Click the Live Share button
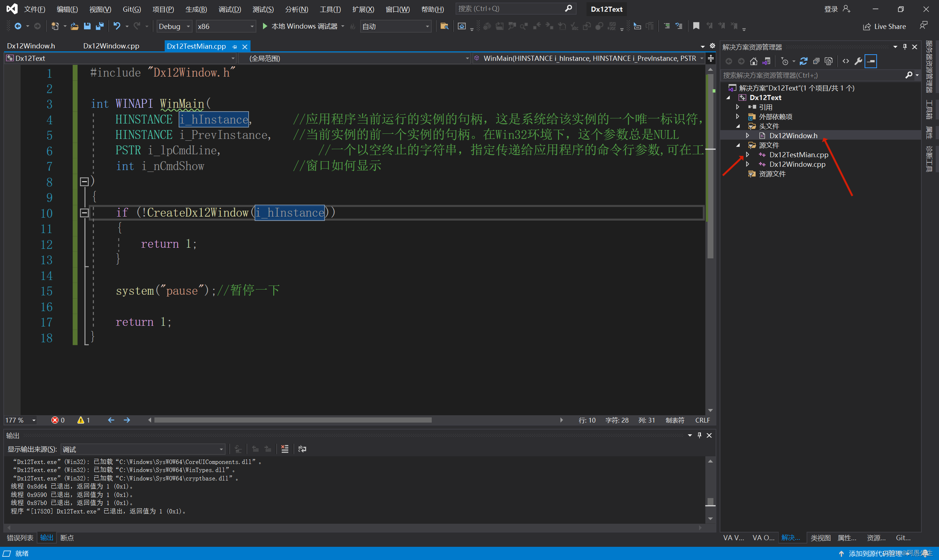 (885, 26)
